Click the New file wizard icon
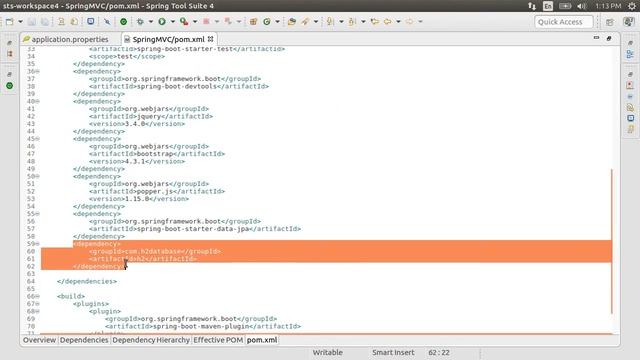 10,22
